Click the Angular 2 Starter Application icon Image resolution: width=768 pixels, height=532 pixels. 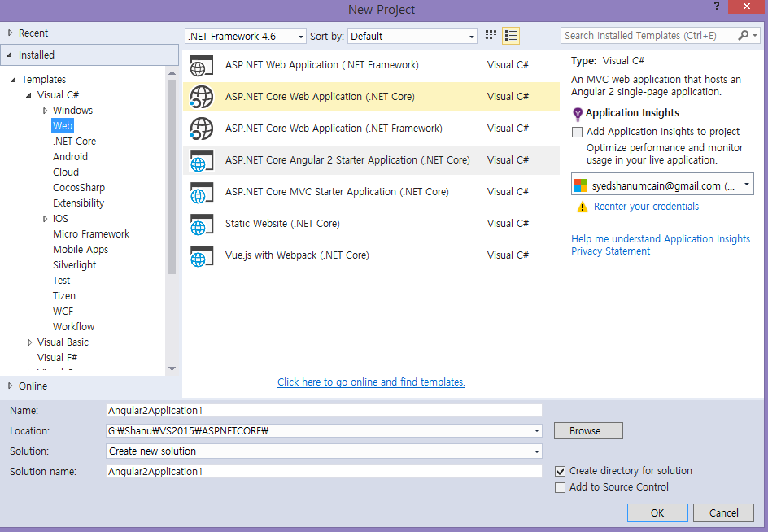(201, 161)
